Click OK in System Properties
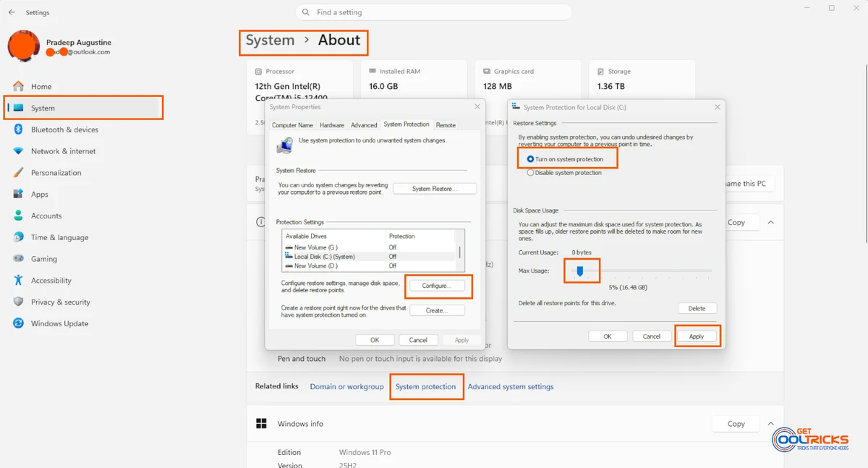 375,340
